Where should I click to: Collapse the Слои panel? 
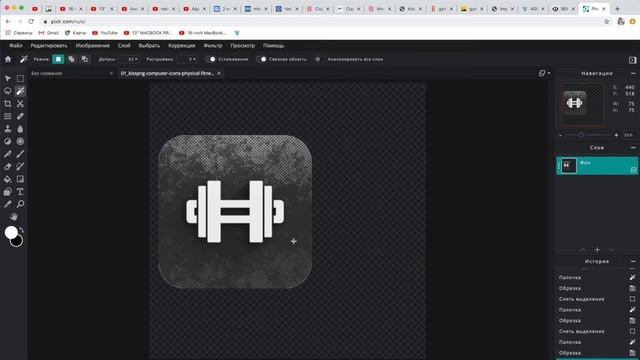pos(633,147)
